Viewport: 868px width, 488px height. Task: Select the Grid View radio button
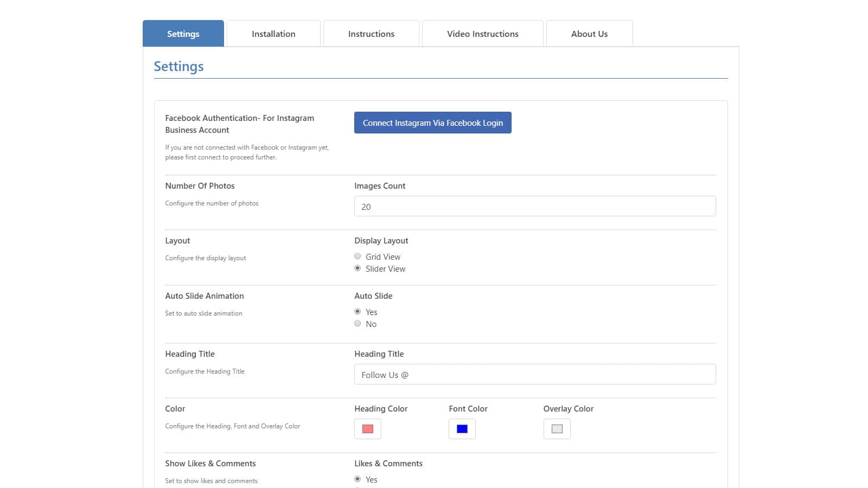358,256
